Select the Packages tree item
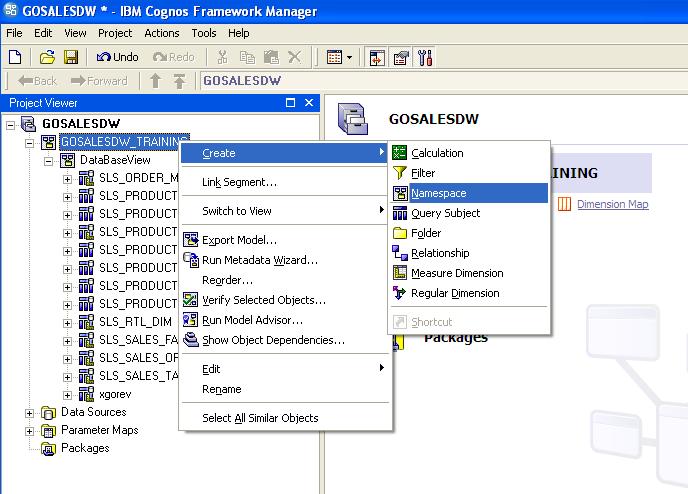The width and height of the screenshot is (688, 494). (x=85, y=448)
